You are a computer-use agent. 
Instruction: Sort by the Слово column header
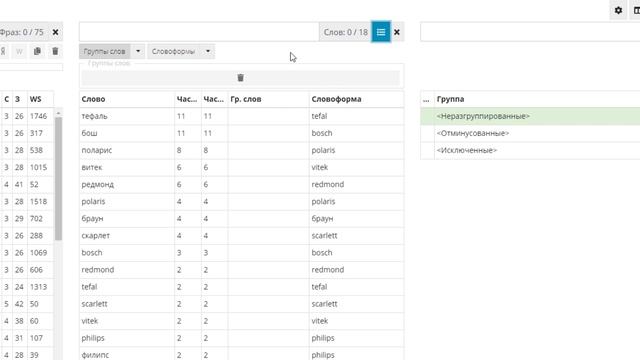(x=93, y=99)
